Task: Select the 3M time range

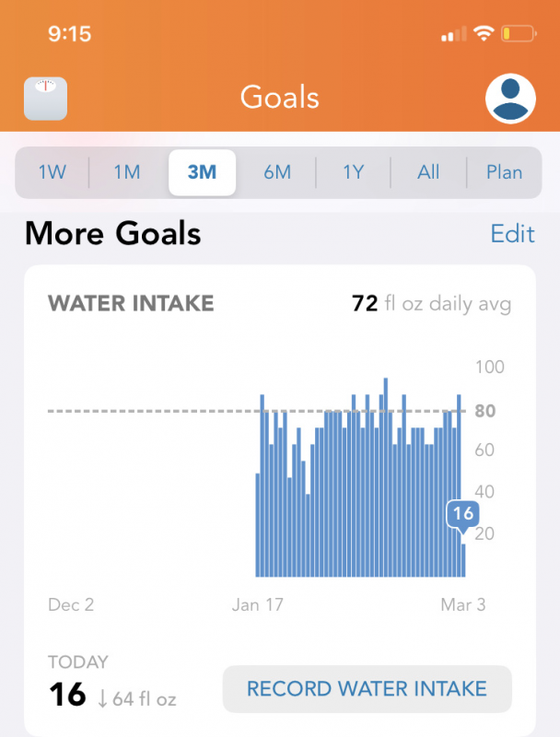Action: tap(202, 172)
